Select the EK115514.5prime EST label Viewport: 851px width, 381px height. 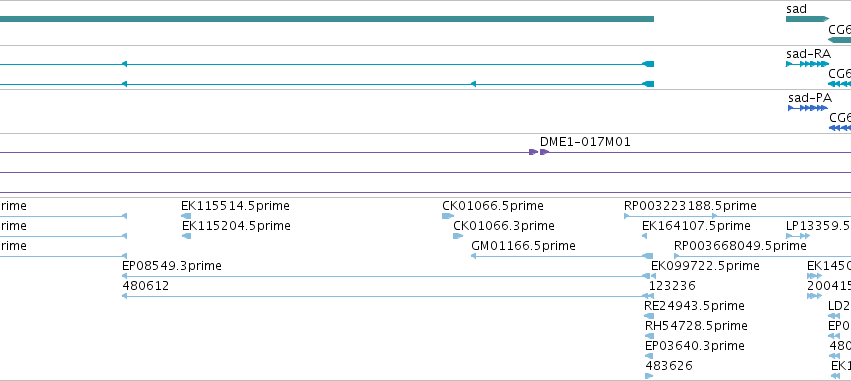[x=235, y=206]
